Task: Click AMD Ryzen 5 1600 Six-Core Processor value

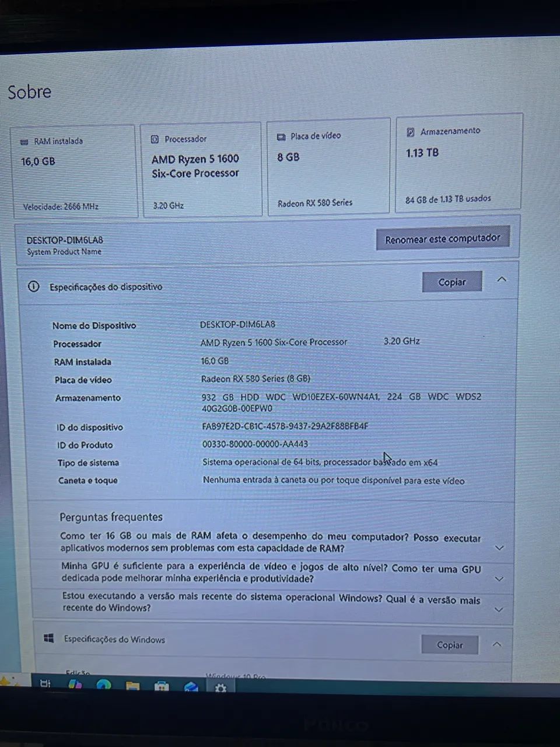Action: pyautogui.click(x=274, y=342)
